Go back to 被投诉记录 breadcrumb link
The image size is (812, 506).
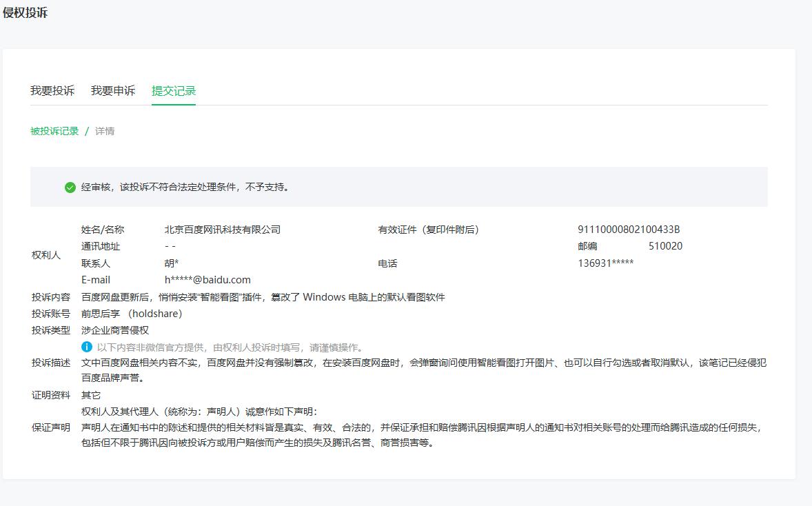point(54,131)
